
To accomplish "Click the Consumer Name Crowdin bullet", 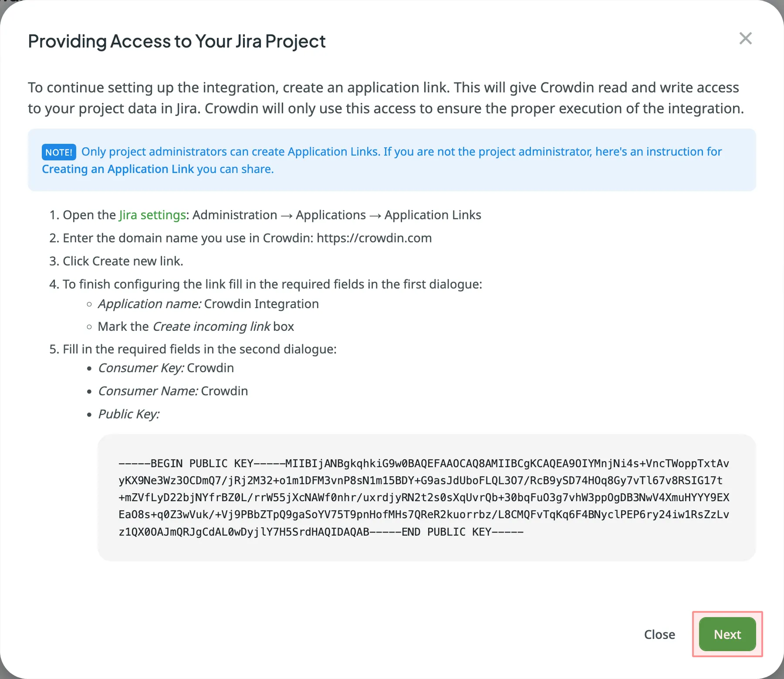I will coord(173,391).
